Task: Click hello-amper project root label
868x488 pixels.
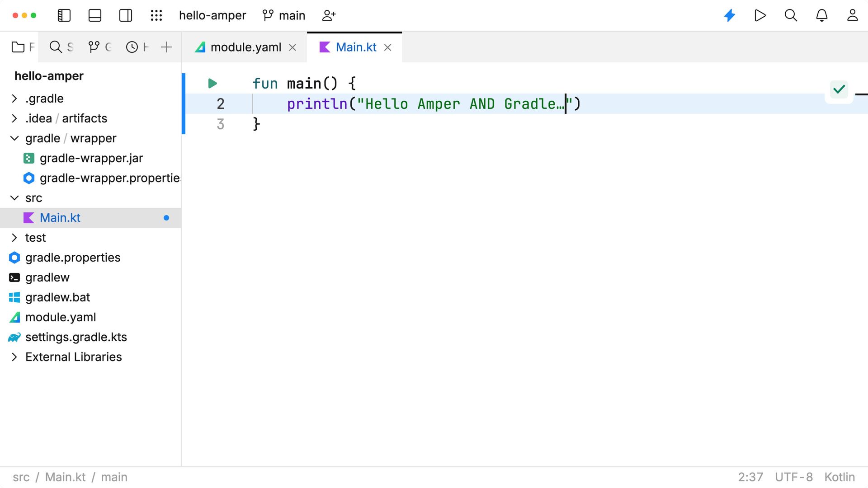Action: (49, 76)
